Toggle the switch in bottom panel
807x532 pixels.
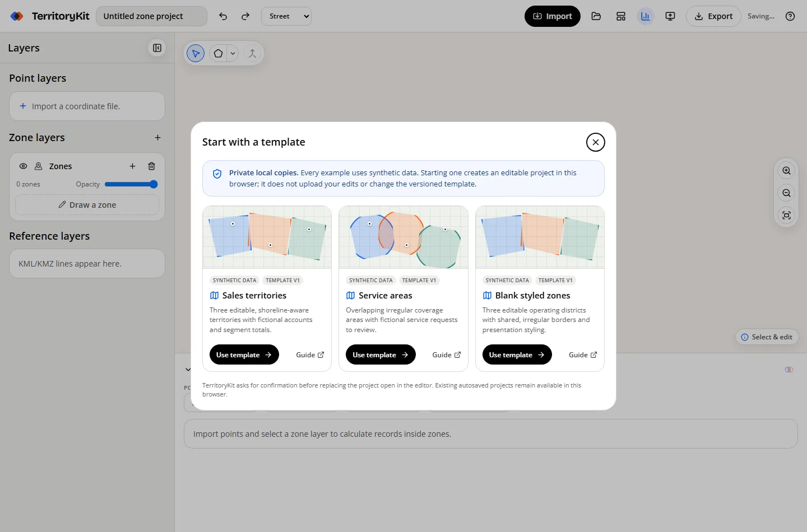(x=789, y=370)
